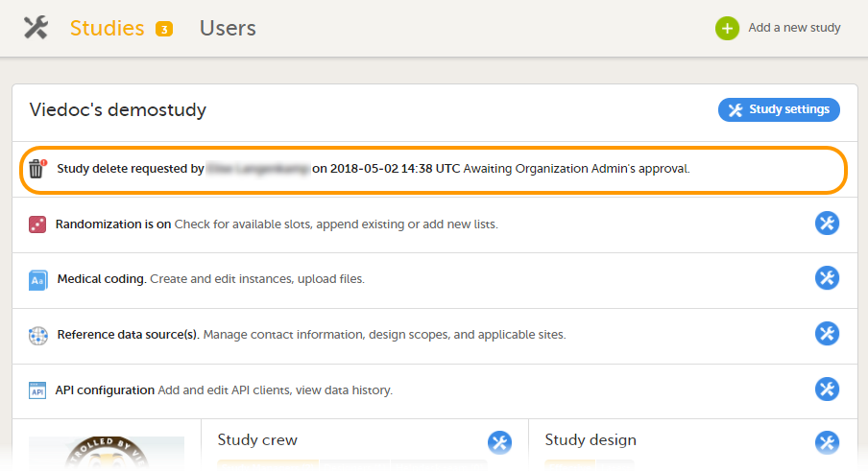Open Study crew settings wrench icon
The image size is (868, 472).
click(x=499, y=442)
